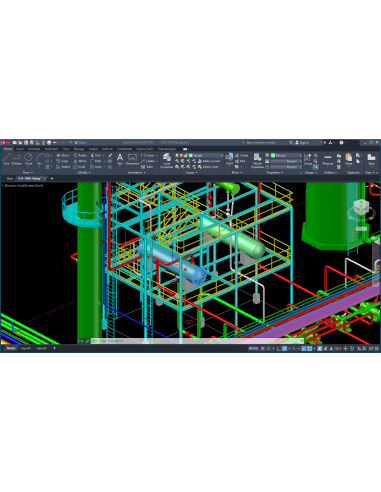Toggle MODEL space button in status bar

point(253,349)
